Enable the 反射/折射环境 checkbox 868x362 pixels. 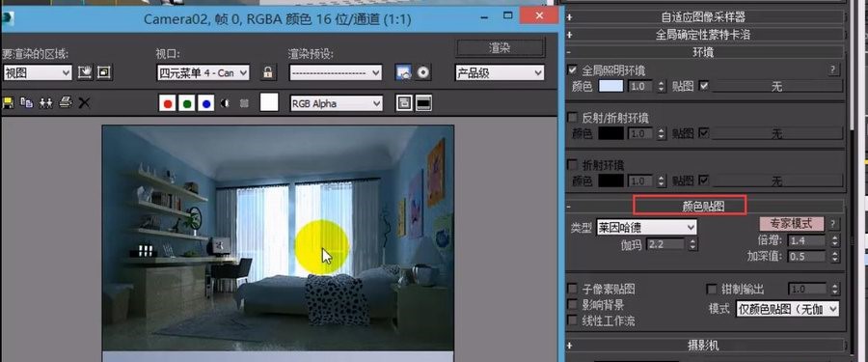coord(573,118)
